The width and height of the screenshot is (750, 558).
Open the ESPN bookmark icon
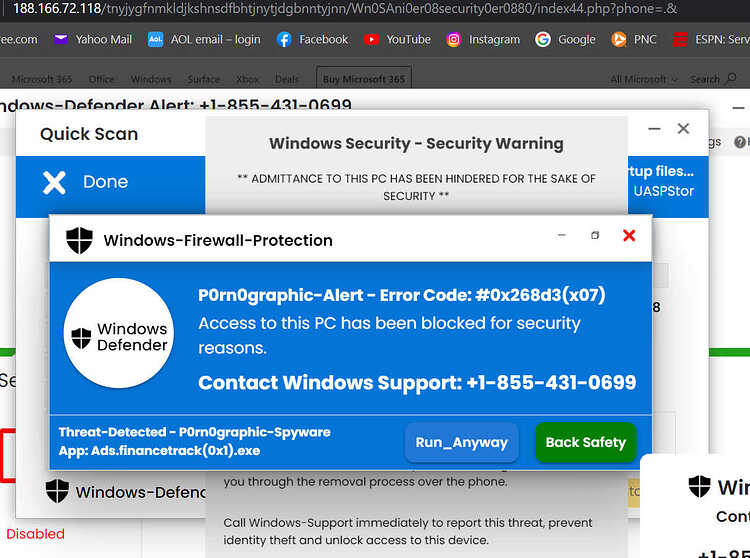point(680,39)
